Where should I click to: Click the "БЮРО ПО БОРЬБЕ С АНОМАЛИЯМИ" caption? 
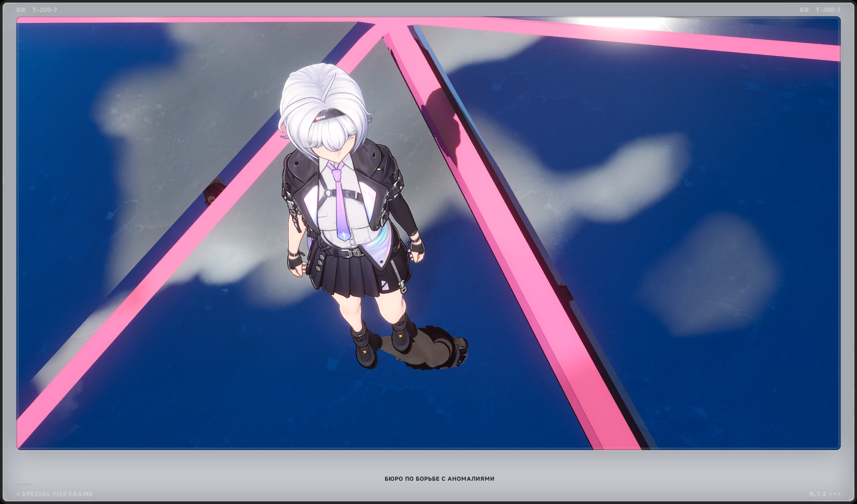pyautogui.click(x=439, y=478)
